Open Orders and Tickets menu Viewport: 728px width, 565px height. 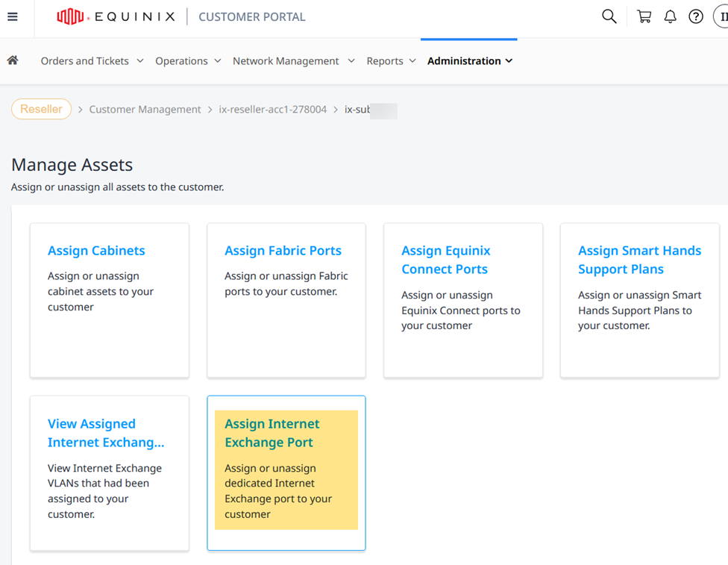click(85, 61)
